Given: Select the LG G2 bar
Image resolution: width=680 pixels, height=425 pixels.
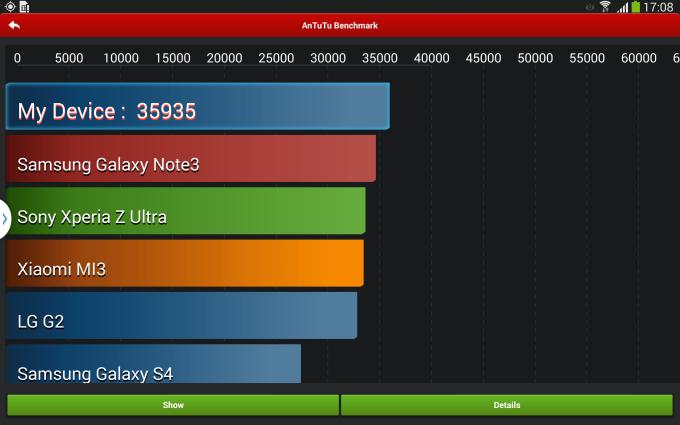Looking at the screenshot, I should pyautogui.click(x=181, y=315).
